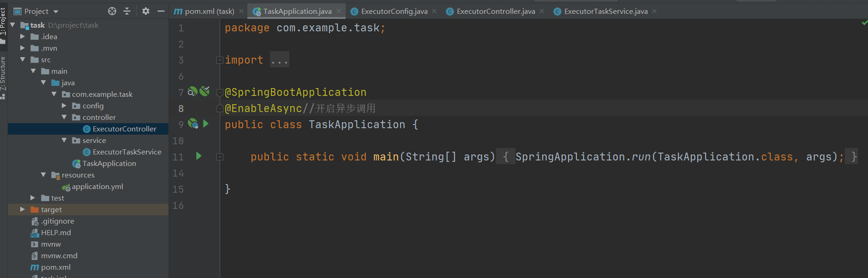The image size is (868, 278).
Task: Click the config package folder icon
Action: [76, 106]
